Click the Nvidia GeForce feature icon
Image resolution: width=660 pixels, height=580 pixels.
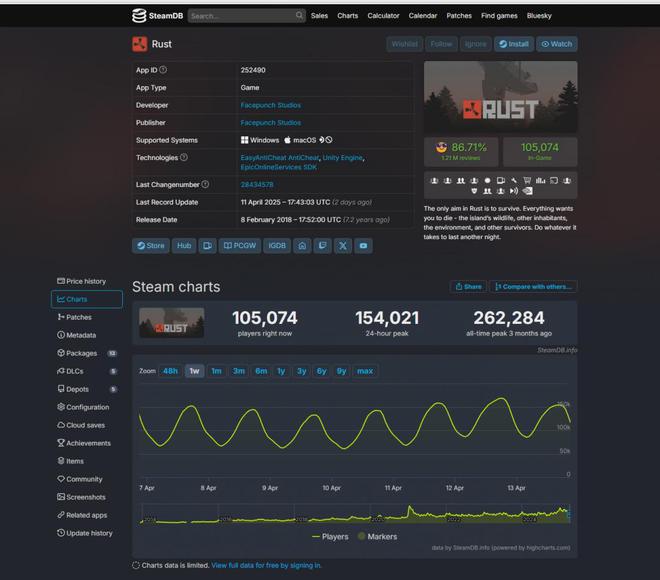[527, 191]
